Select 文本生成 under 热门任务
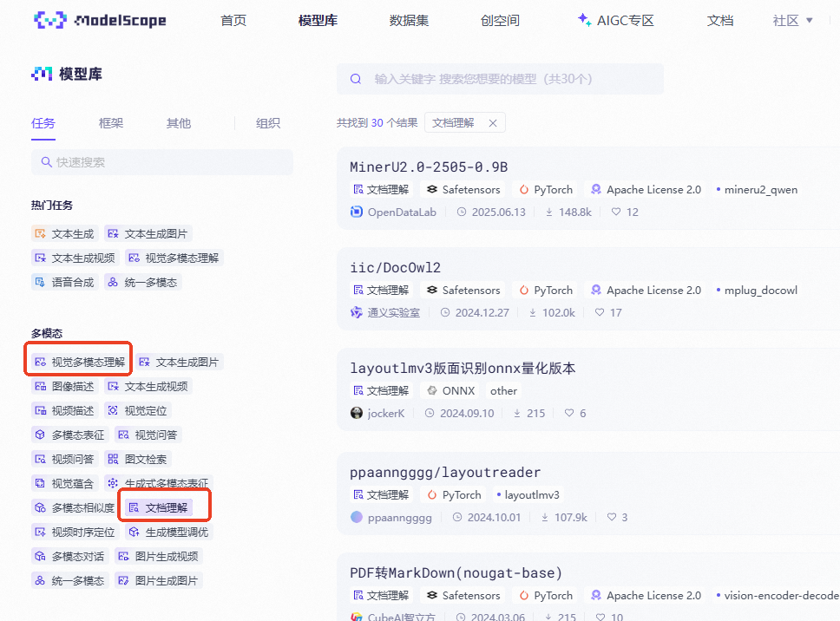Screen dimensions: 840x621 point(64,234)
